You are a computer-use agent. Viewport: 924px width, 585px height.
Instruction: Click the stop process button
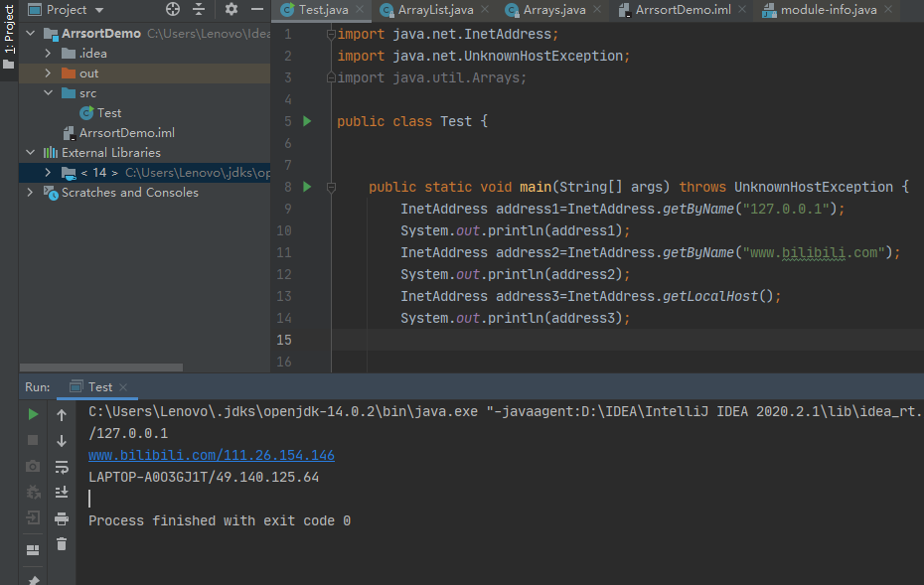pyautogui.click(x=33, y=440)
